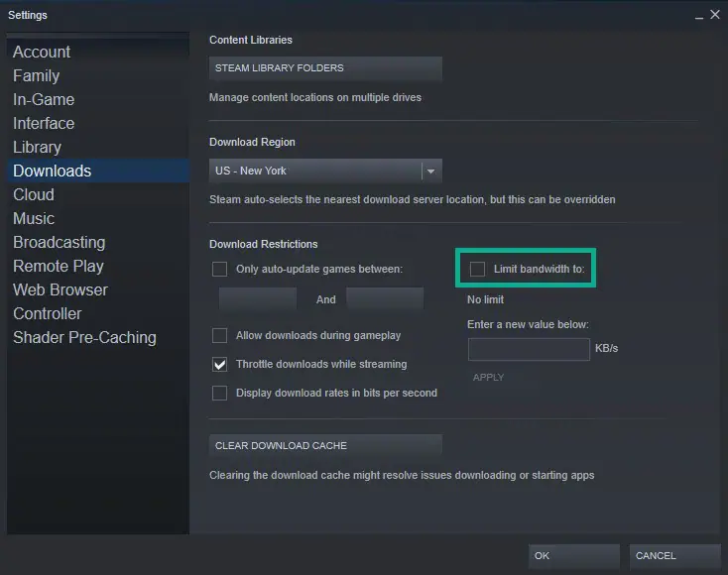Click the 'Content Libraries' heading
The height and width of the screenshot is (575, 728).
[x=251, y=40]
